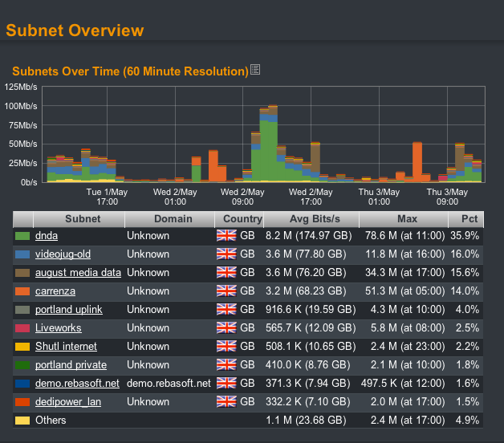Viewport: 504px width, 443px height.
Task: Click the GB flag in the carrenza row
Action: 226,291
